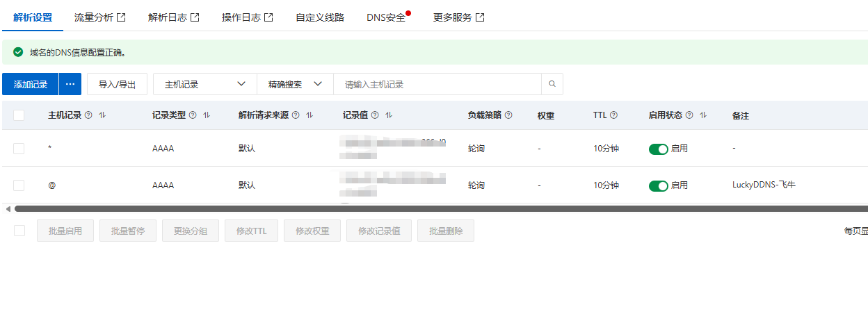Click the scrollbar left arrow
This screenshot has height=316, width=868.
(8, 208)
